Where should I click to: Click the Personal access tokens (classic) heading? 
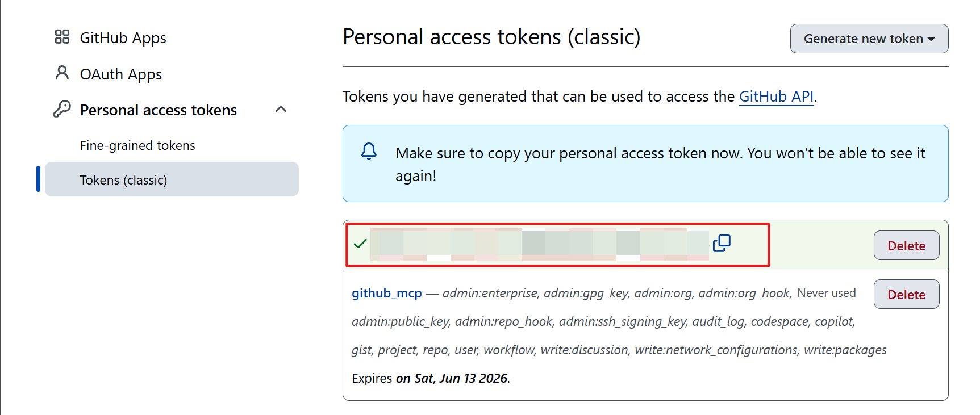[x=491, y=37]
